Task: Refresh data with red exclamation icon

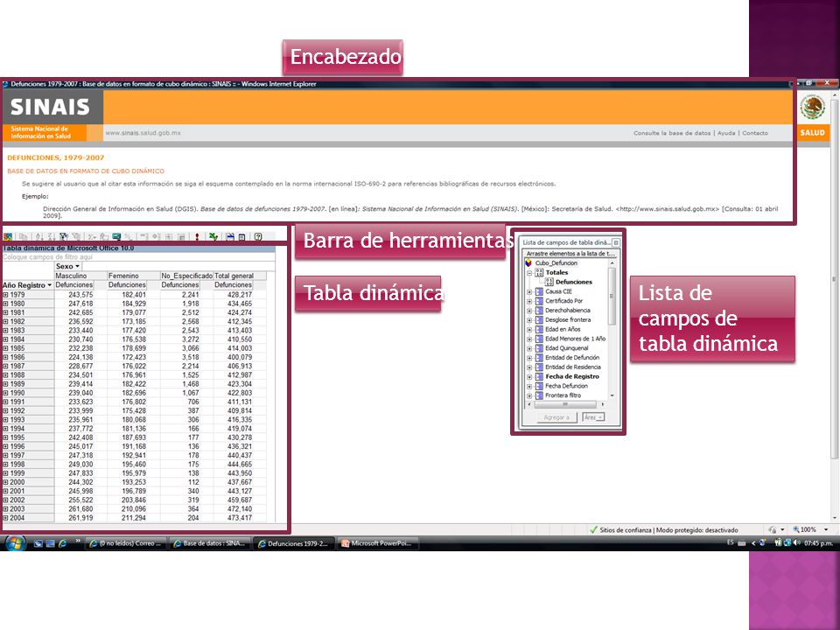Action: pyautogui.click(x=197, y=236)
